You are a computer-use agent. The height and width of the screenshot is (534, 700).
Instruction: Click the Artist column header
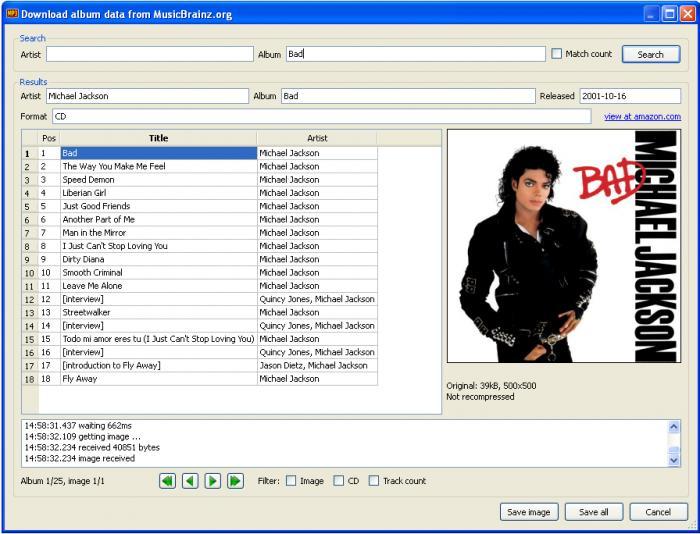(x=317, y=138)
